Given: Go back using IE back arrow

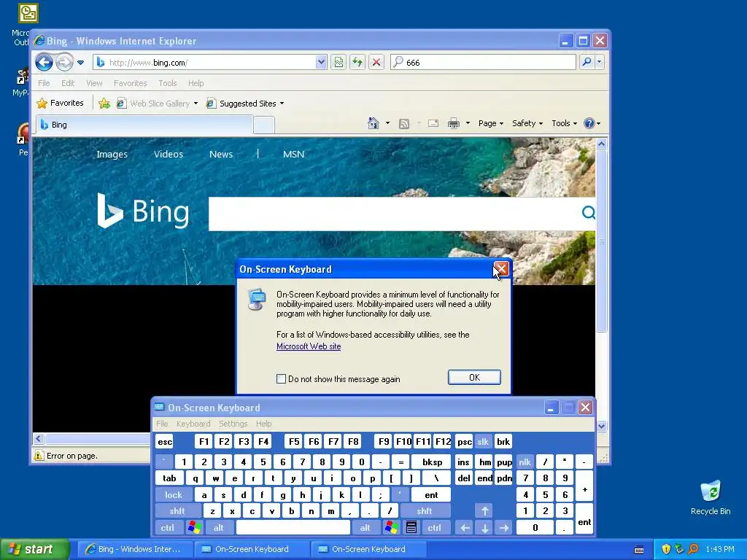Looking at the screenshot, I should [44, 62].
